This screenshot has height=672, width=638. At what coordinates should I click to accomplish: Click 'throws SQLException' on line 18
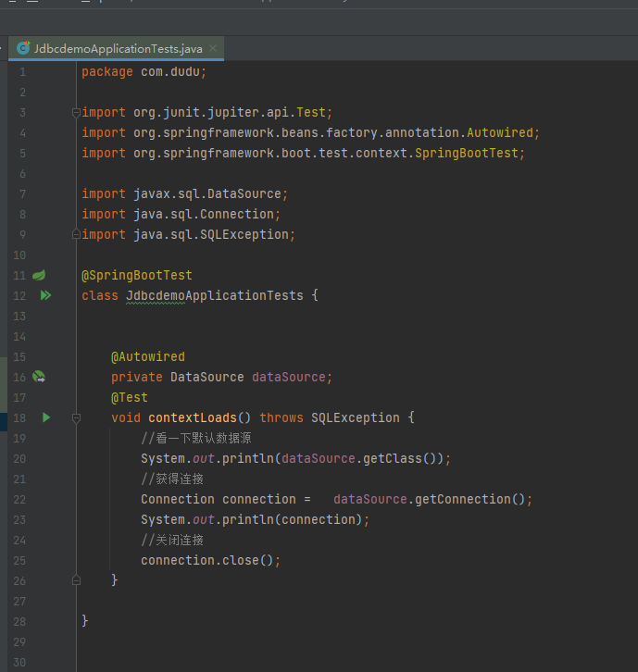(330, 417)
